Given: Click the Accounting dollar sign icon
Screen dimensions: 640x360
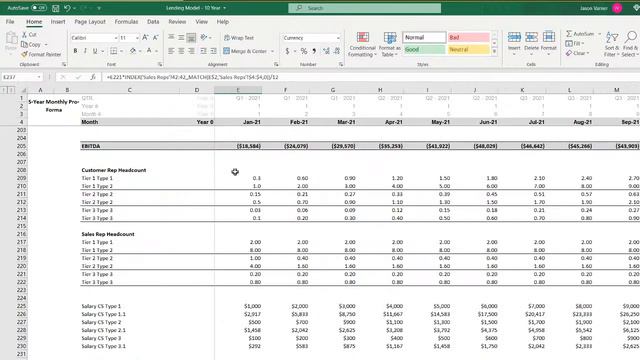Looking at the screenshot, I should coord(287,51).
